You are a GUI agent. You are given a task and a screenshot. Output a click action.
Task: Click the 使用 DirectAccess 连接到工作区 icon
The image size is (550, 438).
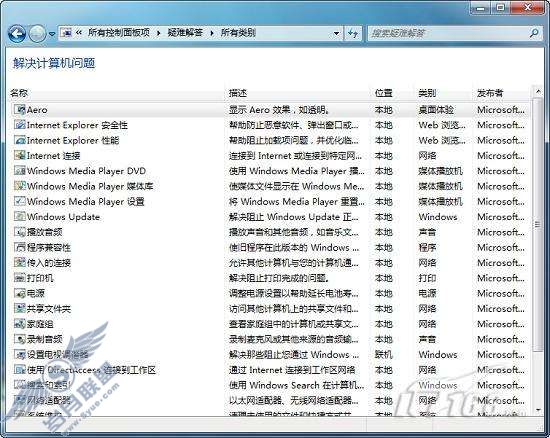20,370
